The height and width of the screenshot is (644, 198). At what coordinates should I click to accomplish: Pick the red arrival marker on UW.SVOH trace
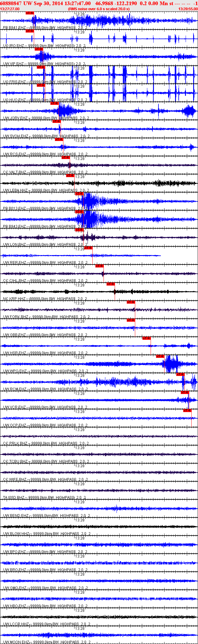[x=57, y=121]
